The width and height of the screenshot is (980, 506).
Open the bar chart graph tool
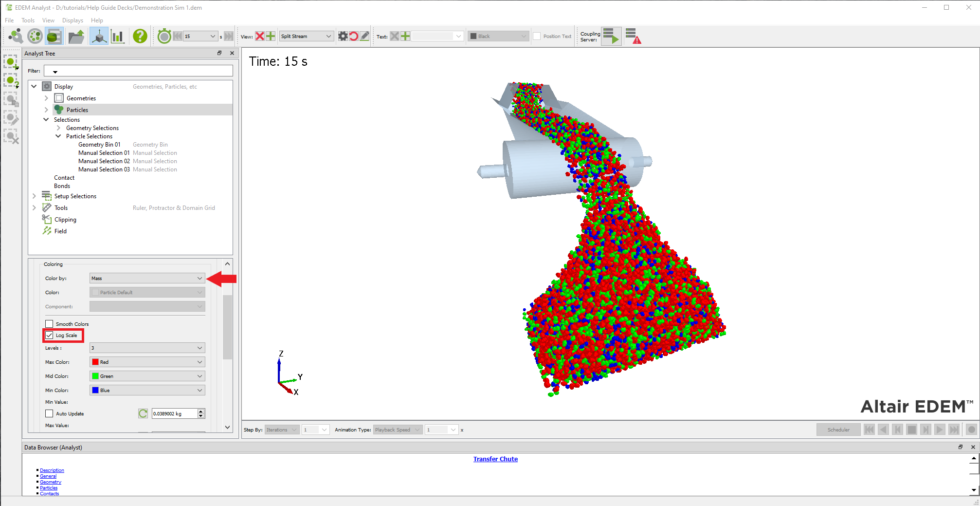[117, 36]
